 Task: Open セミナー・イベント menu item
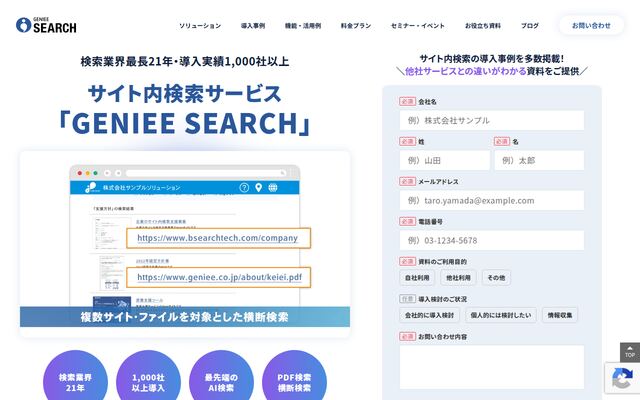(418, 26)
